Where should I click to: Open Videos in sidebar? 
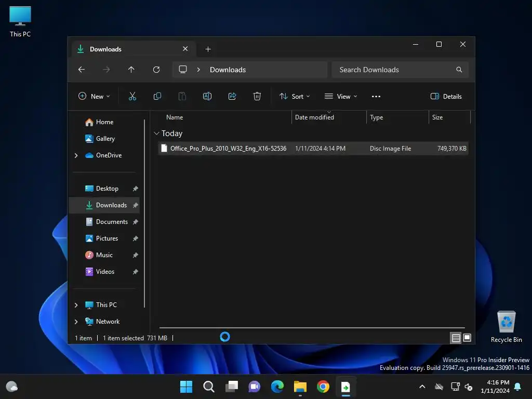[x=104, y=272]
